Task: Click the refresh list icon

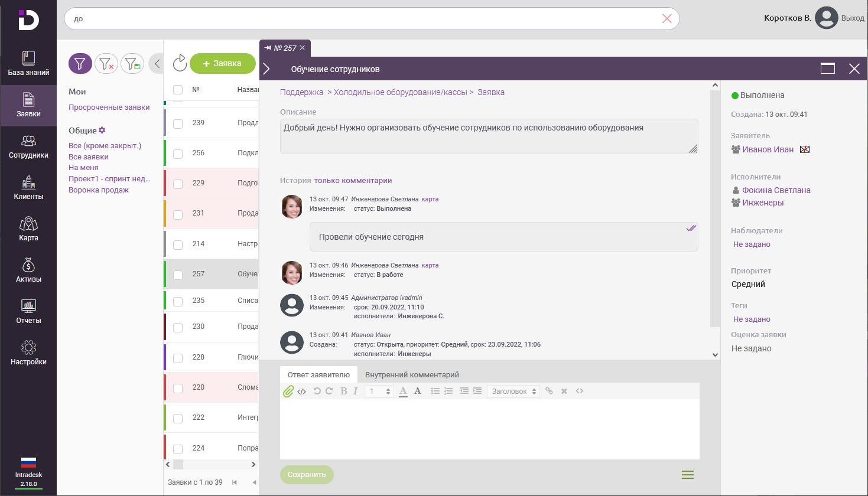Action: click(180, 63)
